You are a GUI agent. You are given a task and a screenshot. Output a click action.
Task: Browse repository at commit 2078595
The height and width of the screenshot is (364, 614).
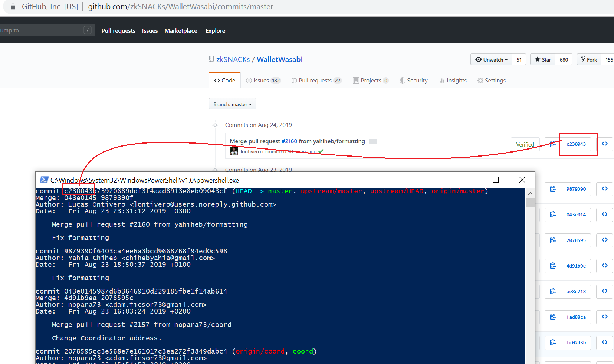coord(605,240)
